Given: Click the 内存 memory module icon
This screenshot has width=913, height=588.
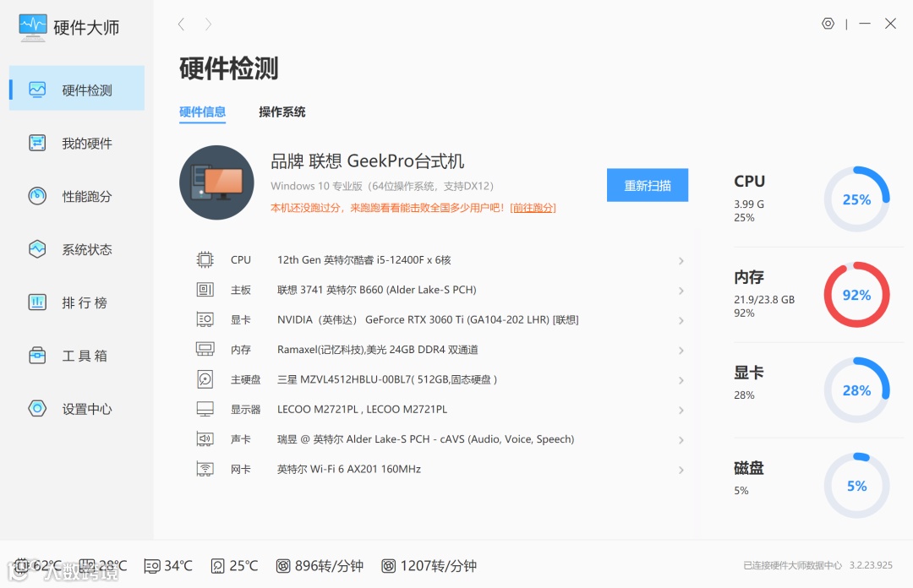Looking at the screenshot, I should pos(205,349).
